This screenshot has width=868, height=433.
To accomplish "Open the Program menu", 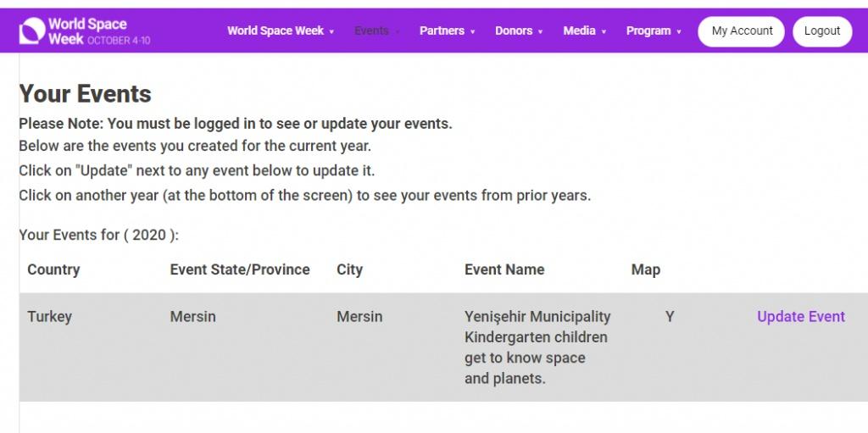I will pyautogui.click(x=648, y=31).
